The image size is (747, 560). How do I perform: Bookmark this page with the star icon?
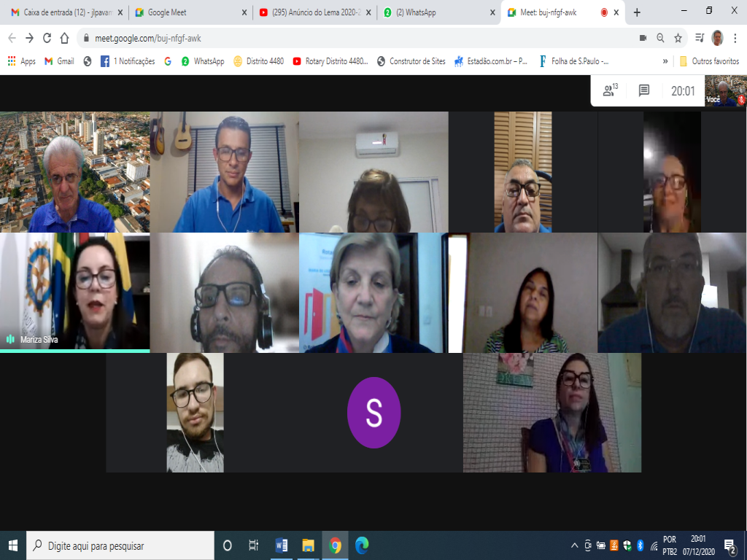678,38
